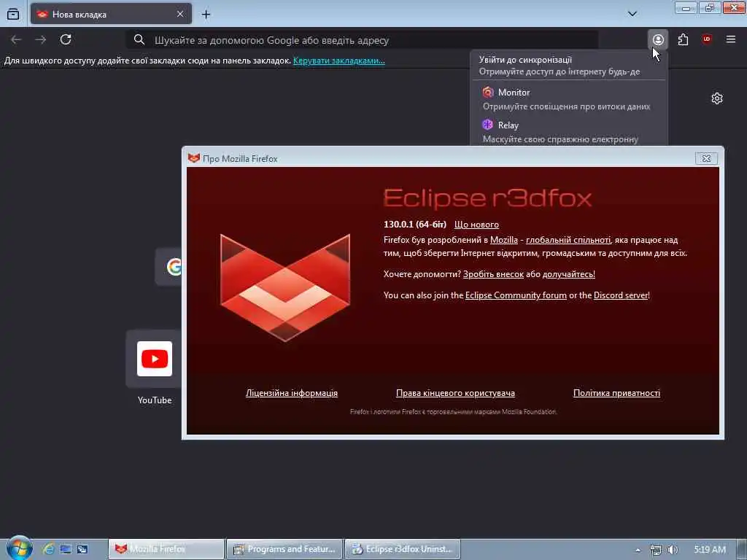Open Monitor entry in account panel
Image resolution: width=747 pixels, height=560 pixels.
[x=569, y=99]
